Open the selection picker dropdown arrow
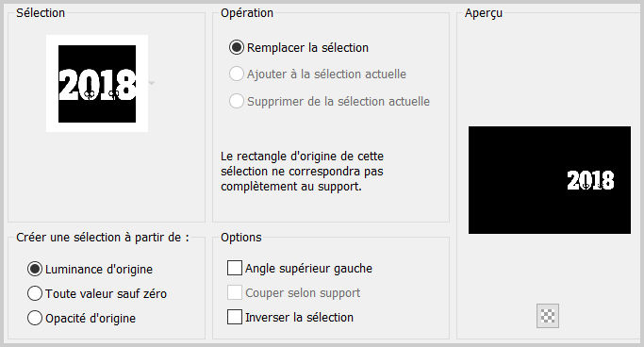This screenshot has width=644, height=347. (152, 83)
